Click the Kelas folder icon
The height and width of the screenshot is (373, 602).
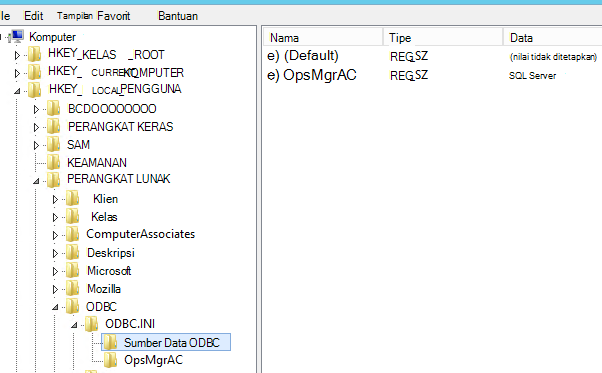[72, 216]
